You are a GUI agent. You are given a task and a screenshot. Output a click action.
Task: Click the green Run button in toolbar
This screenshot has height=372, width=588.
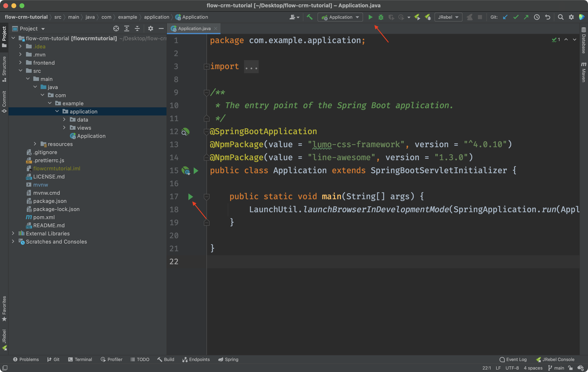pyautogui.click(x=370, y=17)
